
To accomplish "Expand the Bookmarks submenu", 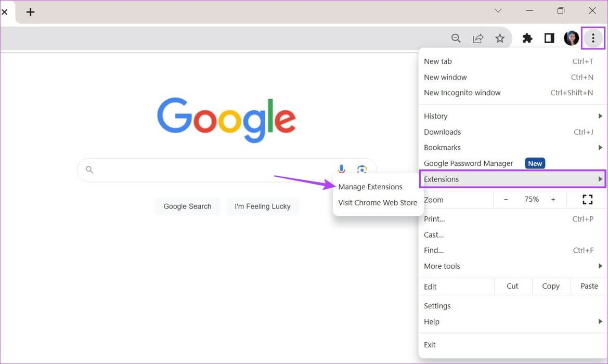I will tap(513, 147).
